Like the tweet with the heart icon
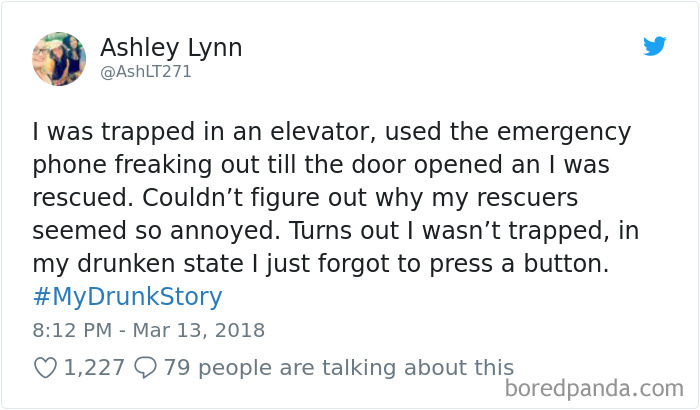Viewport: 700px width, 410px height. coord(45,368)
